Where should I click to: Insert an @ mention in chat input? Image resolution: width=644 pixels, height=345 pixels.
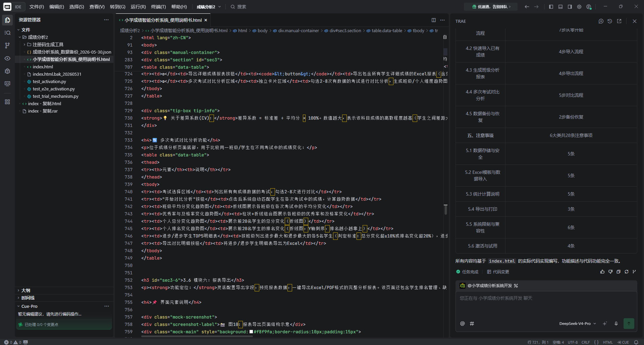click(x=463, y=324)
